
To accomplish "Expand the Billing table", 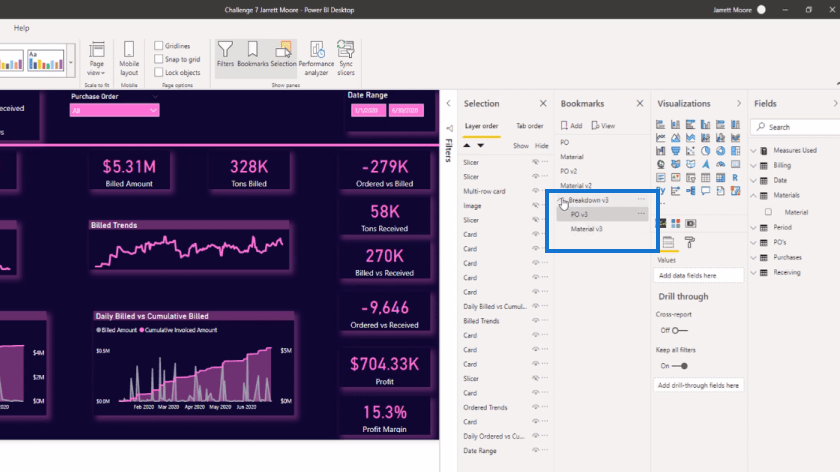I will [754, 166].
